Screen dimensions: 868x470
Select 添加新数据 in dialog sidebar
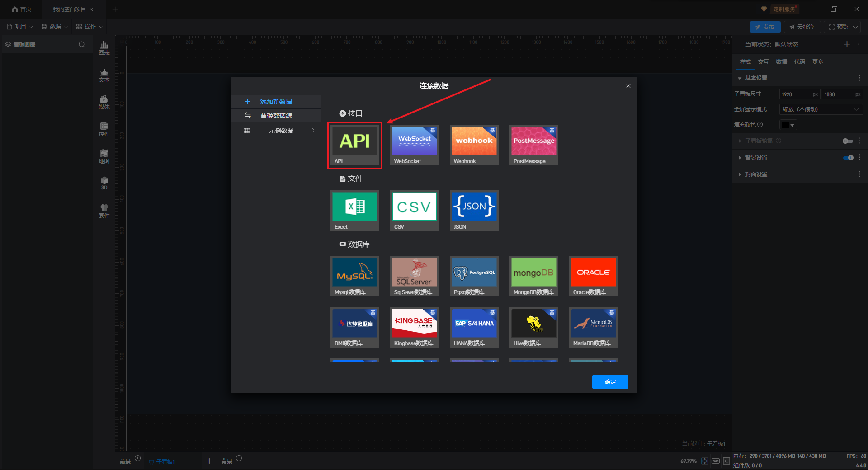pos(276,102)
